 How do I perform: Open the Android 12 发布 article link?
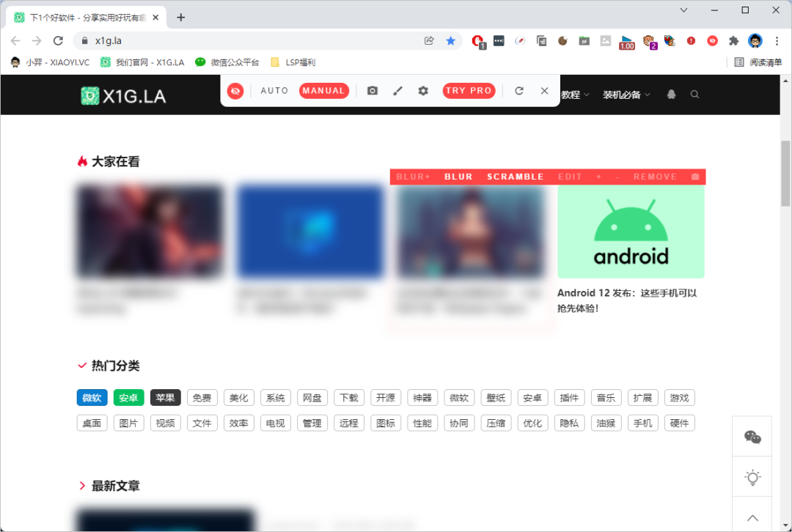pos(627,300)
